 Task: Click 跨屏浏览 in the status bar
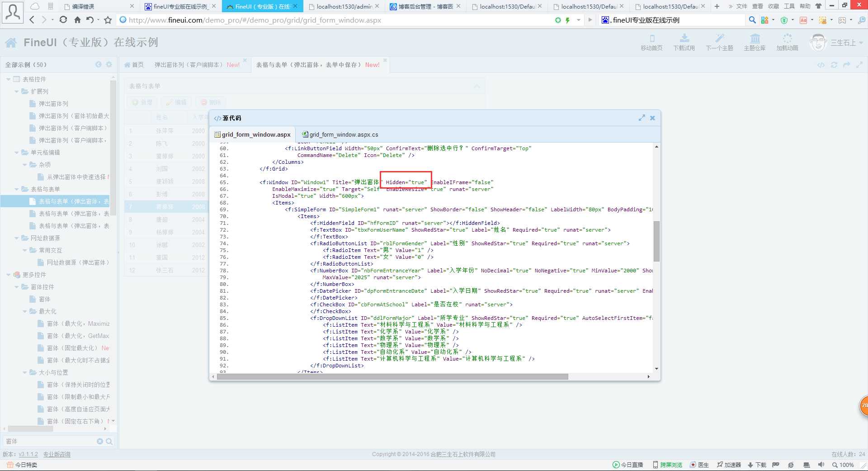click(667, 465)
